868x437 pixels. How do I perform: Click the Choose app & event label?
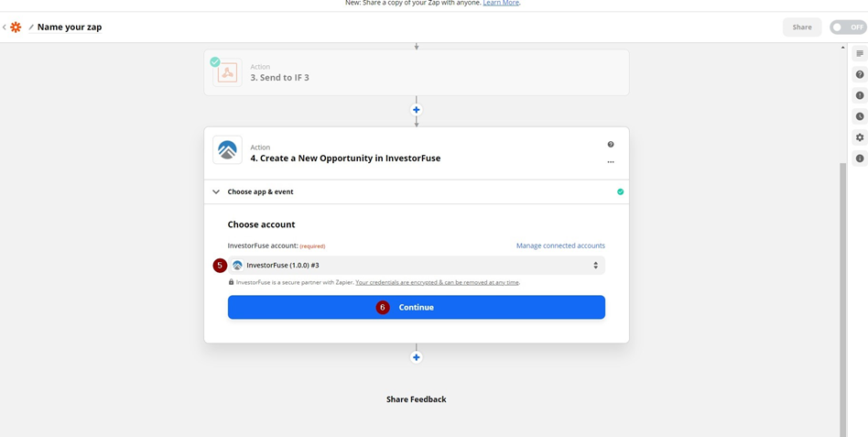coord(260,191)
